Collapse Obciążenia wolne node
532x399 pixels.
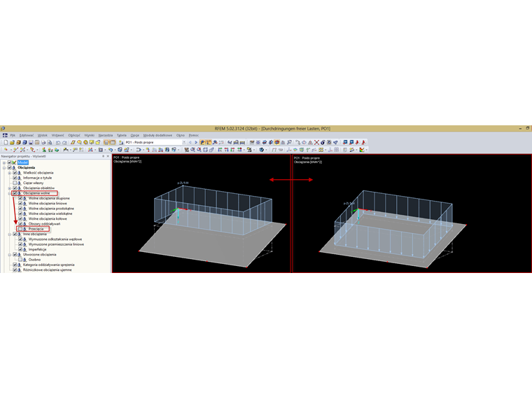pyautogui.click(x=10, y=193)
